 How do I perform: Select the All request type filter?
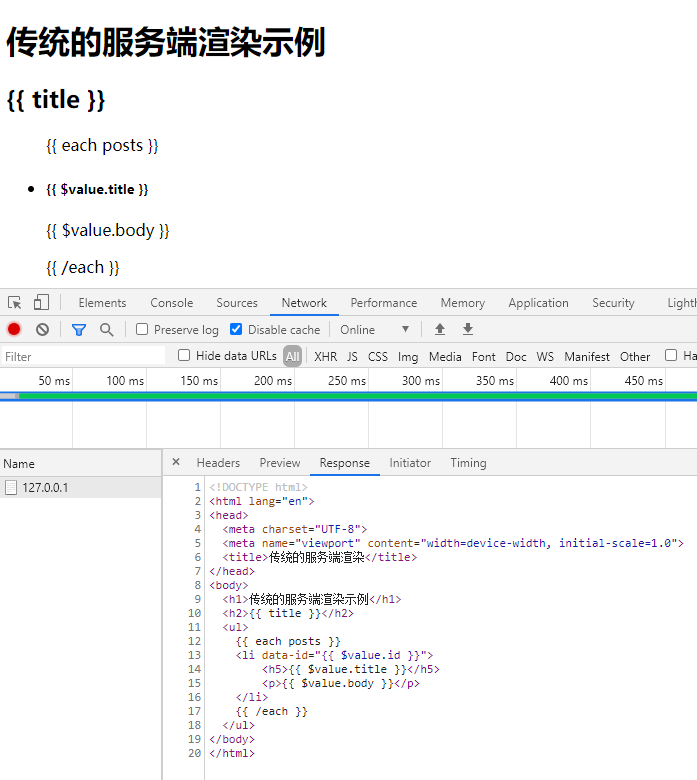pos(293,356)
